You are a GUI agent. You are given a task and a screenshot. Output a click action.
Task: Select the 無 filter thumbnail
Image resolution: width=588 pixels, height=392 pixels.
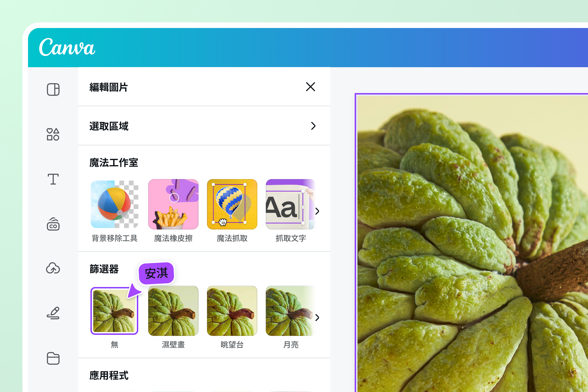tap(114, 311)
